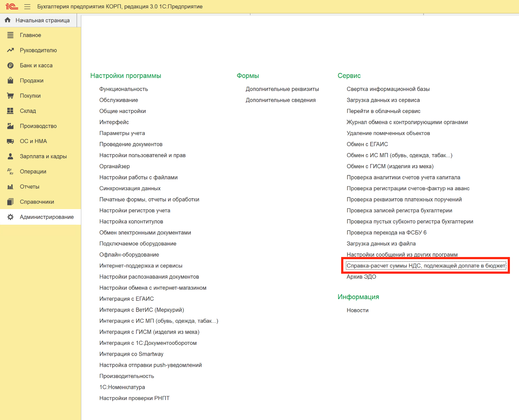
Task: Click the Руководителю chart icon
Action: [x=10, y=50]
